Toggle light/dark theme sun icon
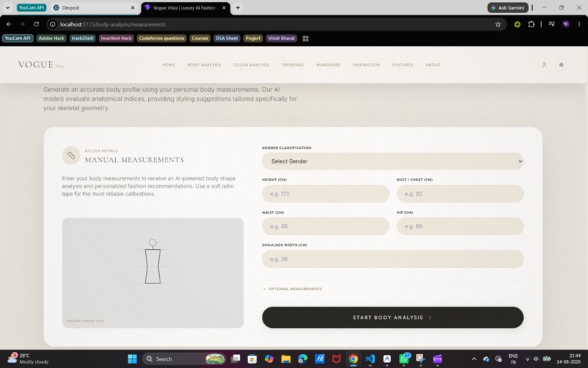588x368 pixels. pos(561,64)
